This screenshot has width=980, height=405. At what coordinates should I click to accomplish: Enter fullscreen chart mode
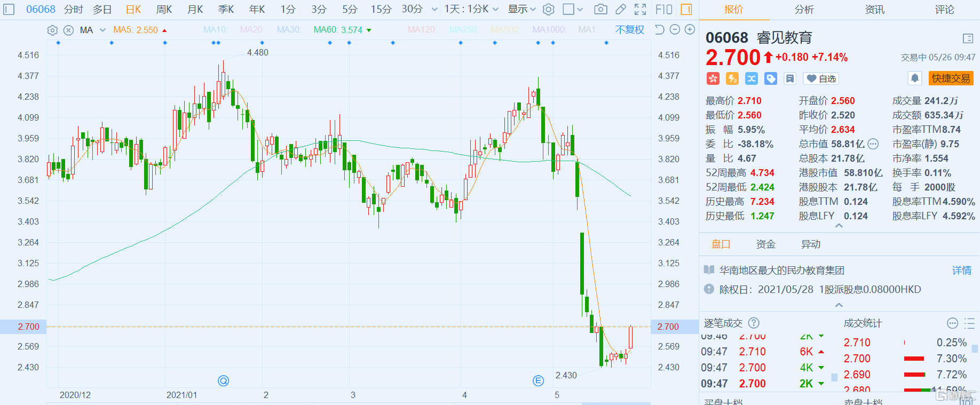641,9
